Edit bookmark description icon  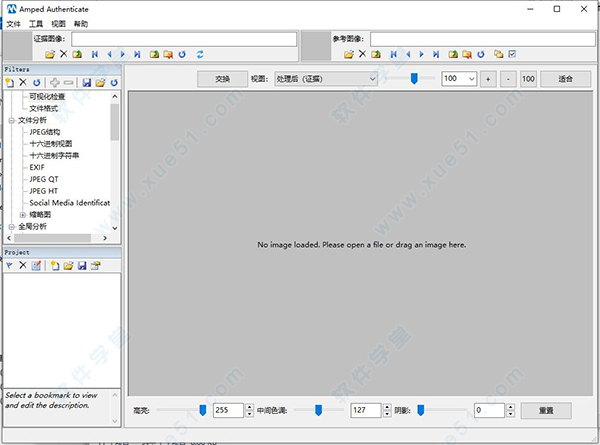pyautogui.click(x=36, y=265)
